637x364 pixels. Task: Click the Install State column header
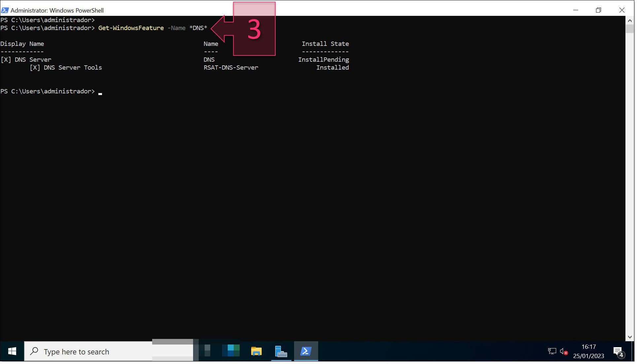[326, 44]
